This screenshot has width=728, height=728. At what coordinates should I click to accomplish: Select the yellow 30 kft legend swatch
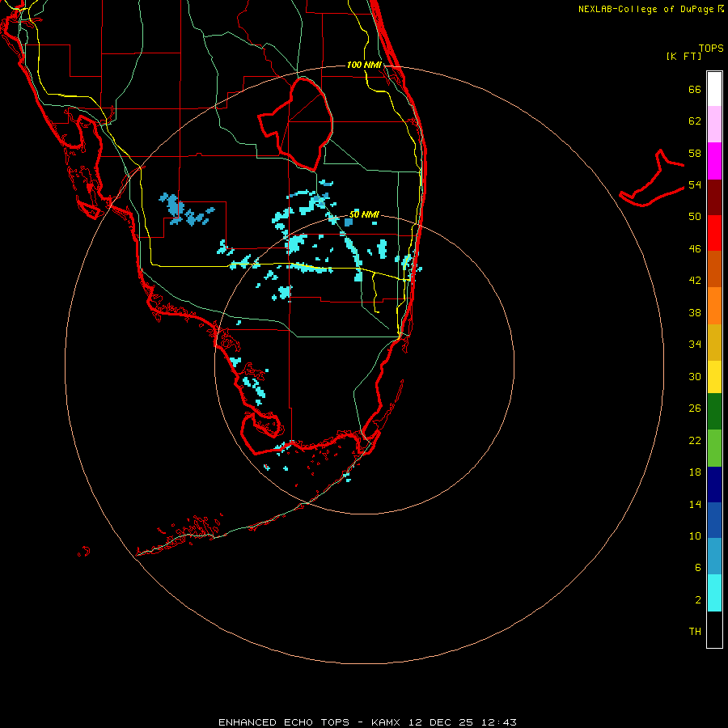(x=714, y=377)
